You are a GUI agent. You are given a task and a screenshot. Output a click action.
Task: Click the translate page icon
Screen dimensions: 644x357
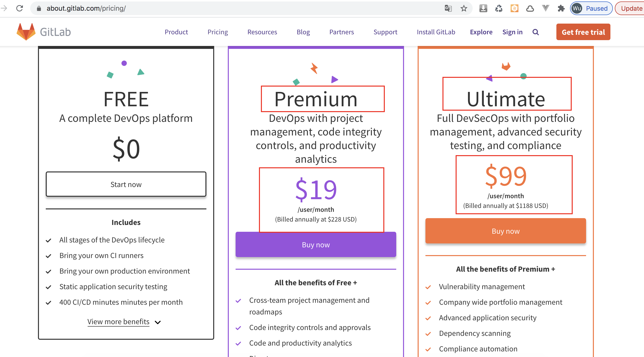[x=448, y=8]
